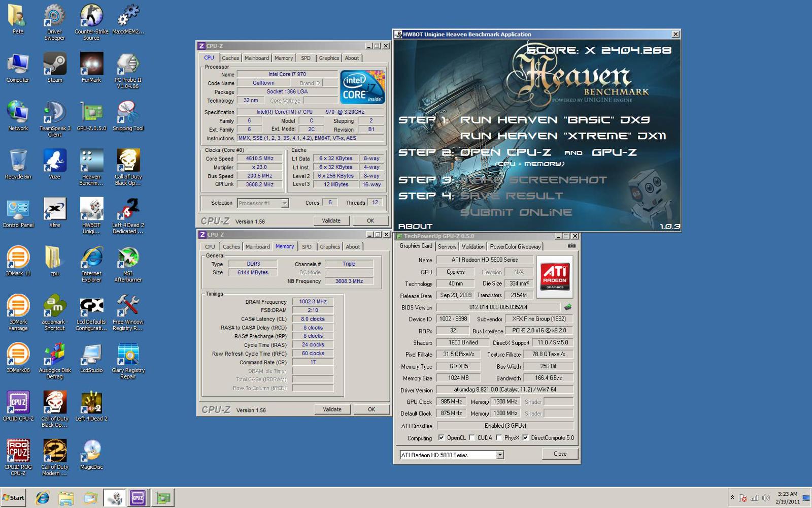
Task: Switch to Mainboard tab in upper CPU-Z
Action: click(x=257, y=58)
